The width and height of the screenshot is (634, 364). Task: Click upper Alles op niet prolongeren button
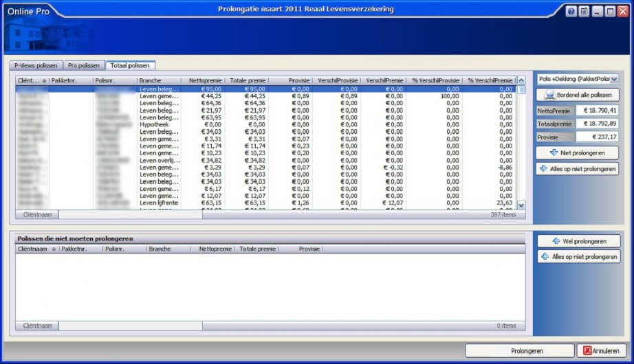pyautogui.click(x=578, y=169)
